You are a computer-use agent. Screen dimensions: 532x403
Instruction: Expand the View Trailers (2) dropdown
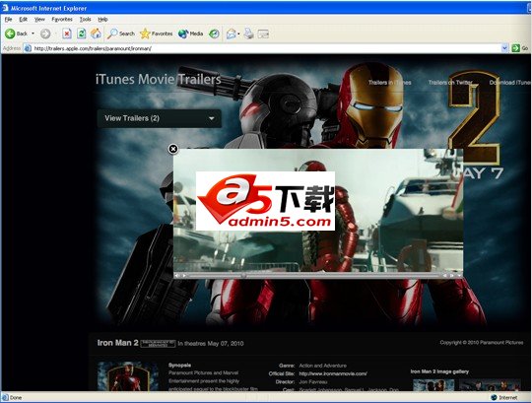[x=160, y=118]
